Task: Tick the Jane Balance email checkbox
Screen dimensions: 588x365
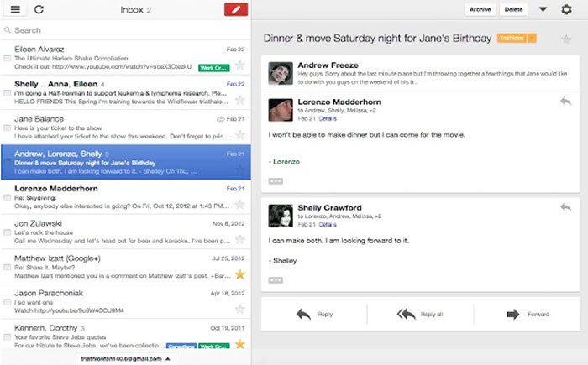Action: click(x=7, y=128)
